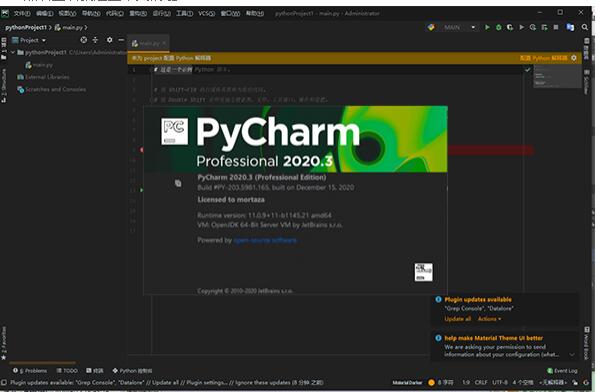The image size is (596, 392).
Task: Click the orange circle status bar indicator
Action: [431, 383]
